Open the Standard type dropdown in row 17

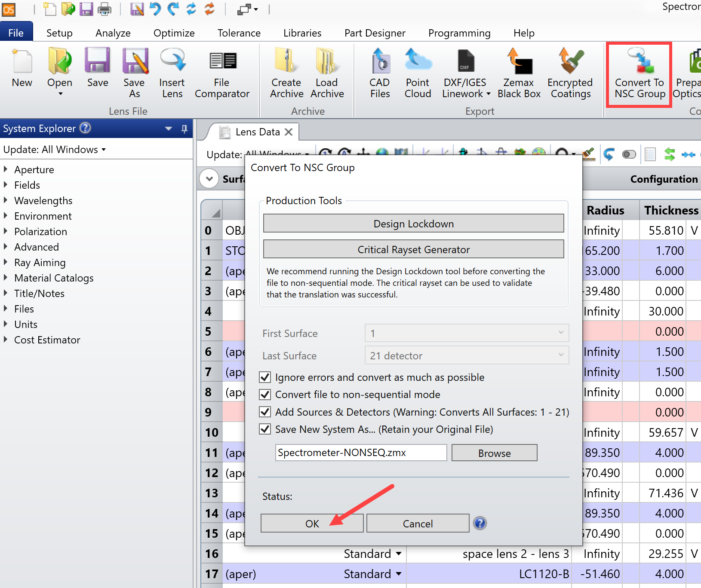(x=399, y=574)
